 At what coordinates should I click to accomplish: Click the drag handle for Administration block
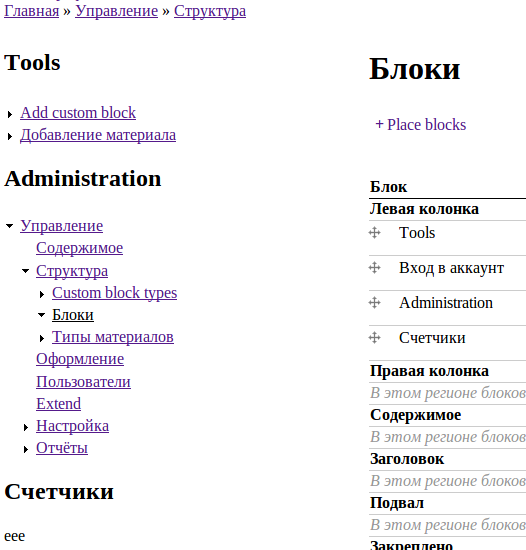click(x=375, y=302)
